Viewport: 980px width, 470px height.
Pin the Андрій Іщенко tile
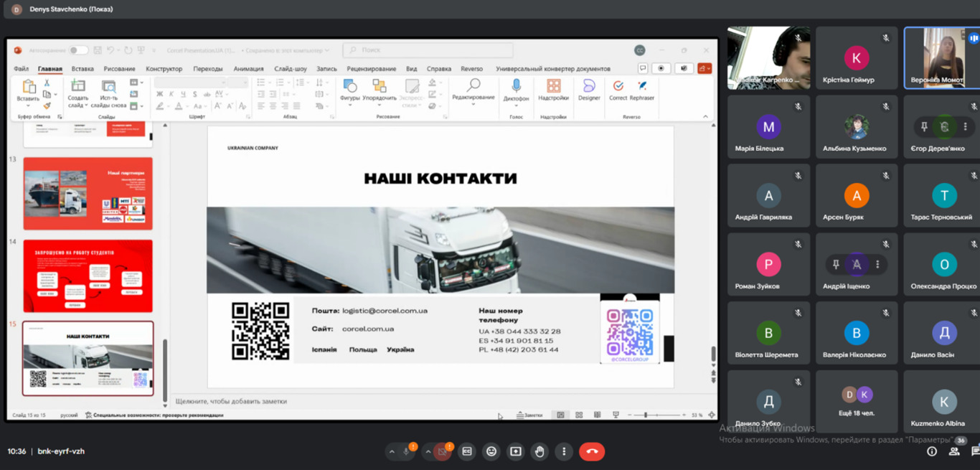click(x=836, y=264)
